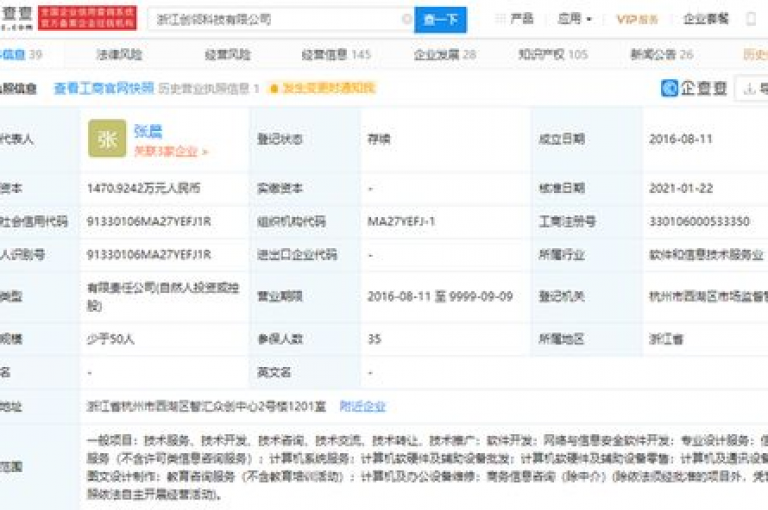Screen dimensions: 768x510
Task: Click the mobile phone icon in header
Action: coord(751,19)
